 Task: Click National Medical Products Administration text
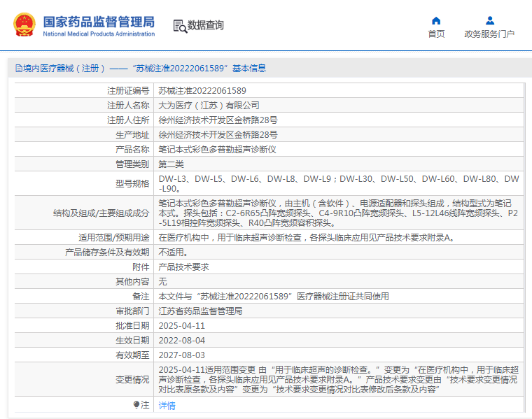click(99, 34)
